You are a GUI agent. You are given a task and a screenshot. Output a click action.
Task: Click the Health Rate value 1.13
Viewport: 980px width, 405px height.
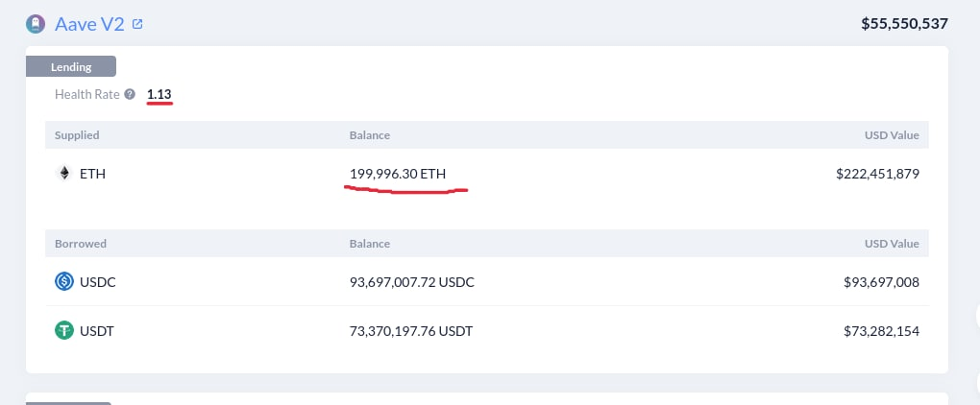coord(159,94)
